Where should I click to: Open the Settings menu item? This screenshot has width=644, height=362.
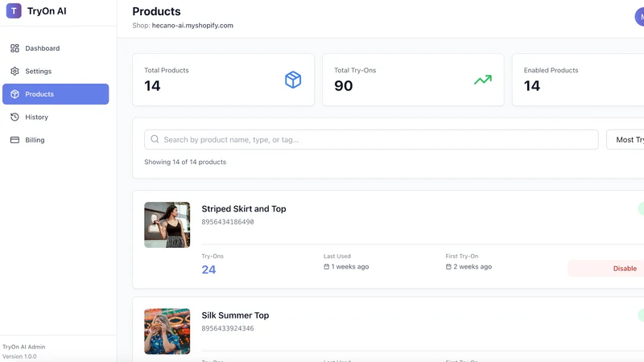(56, 72)
